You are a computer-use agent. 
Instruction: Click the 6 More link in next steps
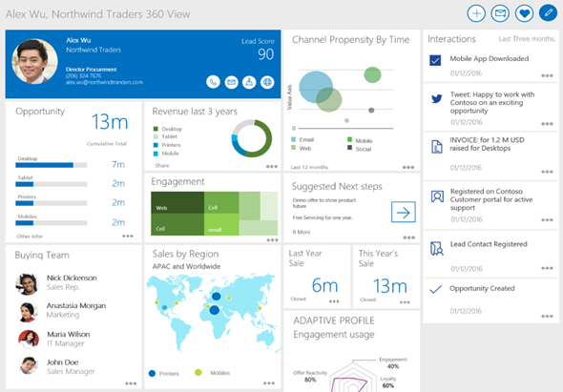302,232
